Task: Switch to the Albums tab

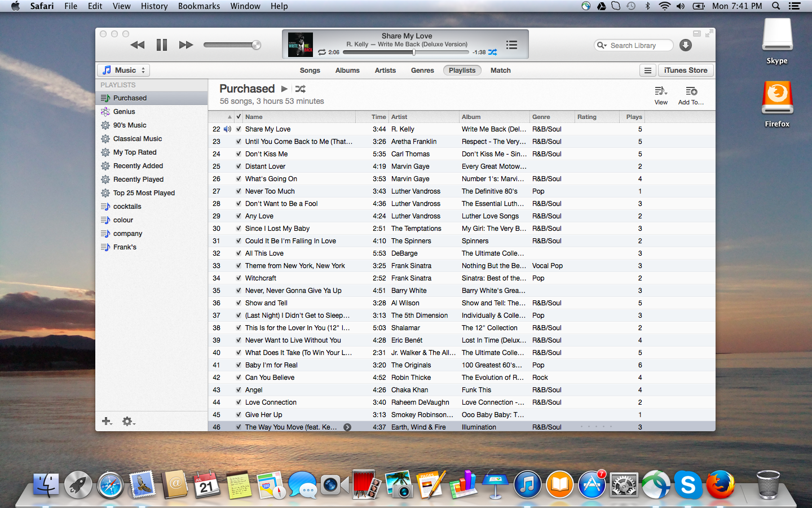Action: [347, 71]
